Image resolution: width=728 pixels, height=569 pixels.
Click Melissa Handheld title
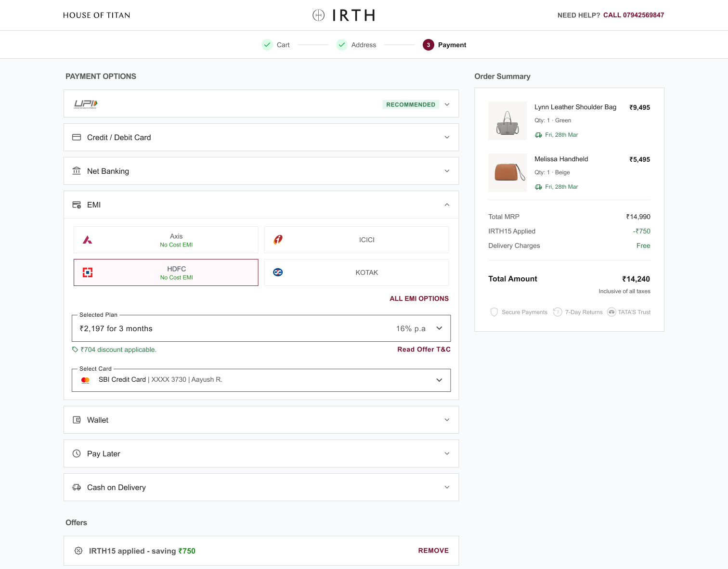561,159
